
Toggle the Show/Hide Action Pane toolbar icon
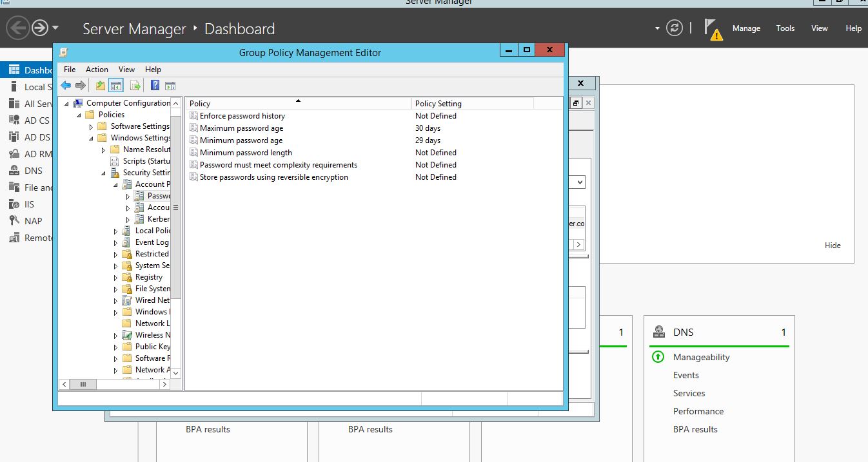coord(170,86)
